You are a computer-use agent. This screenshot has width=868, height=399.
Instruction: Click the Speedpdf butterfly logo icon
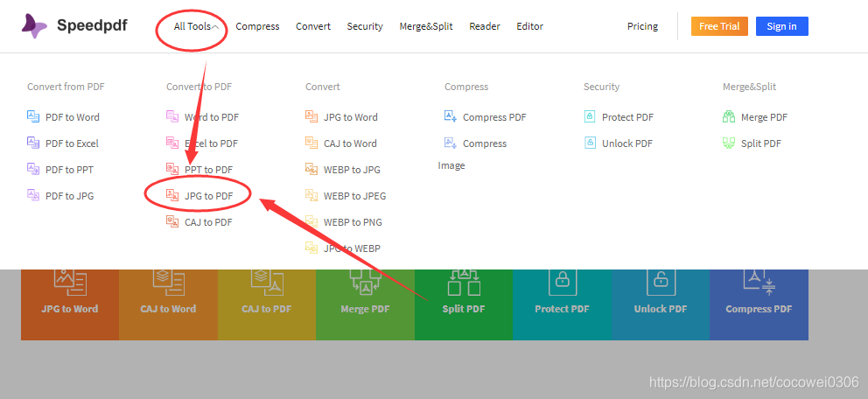(34, 26)
